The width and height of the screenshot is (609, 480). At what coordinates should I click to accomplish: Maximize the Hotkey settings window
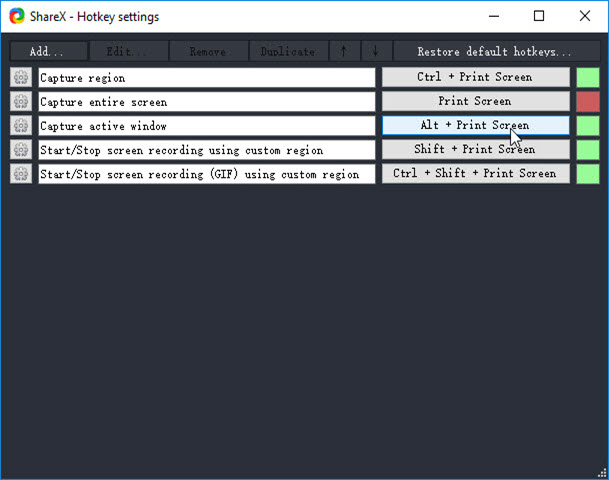coord(539,16)
